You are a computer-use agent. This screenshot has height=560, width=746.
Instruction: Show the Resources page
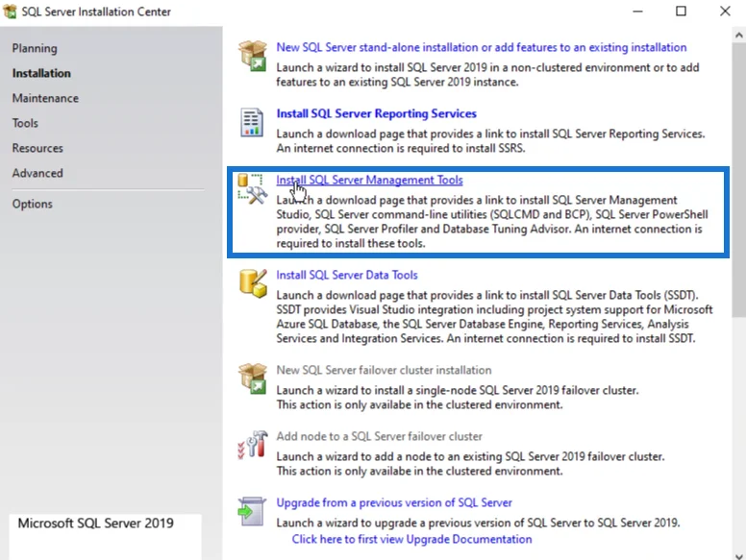click(x=37, y=148)
